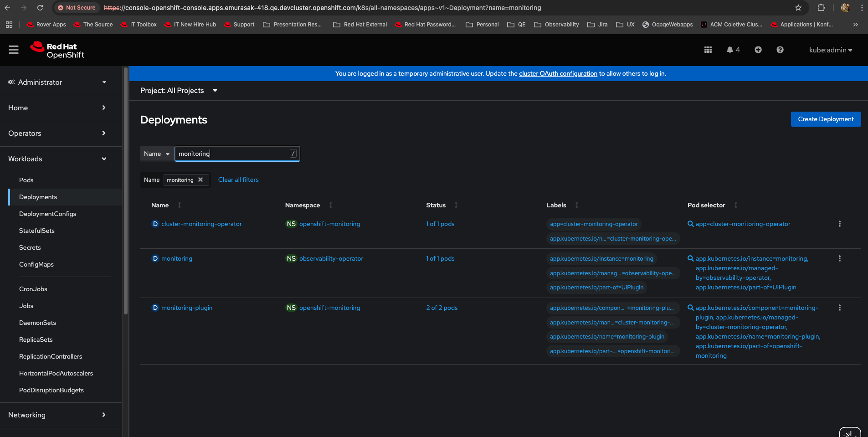
Task: Click the quick create plus icon
Action: [758, 50]
